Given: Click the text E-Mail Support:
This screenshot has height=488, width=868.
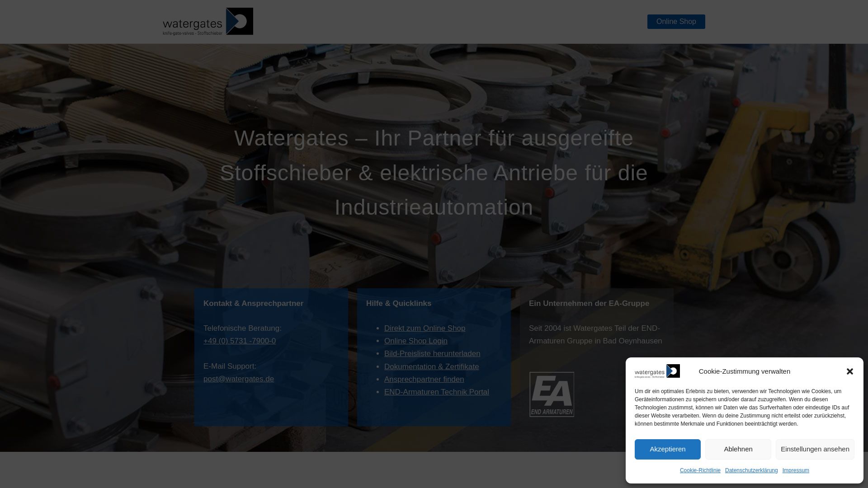Looking at the screenshot, I should click(230, 366).
